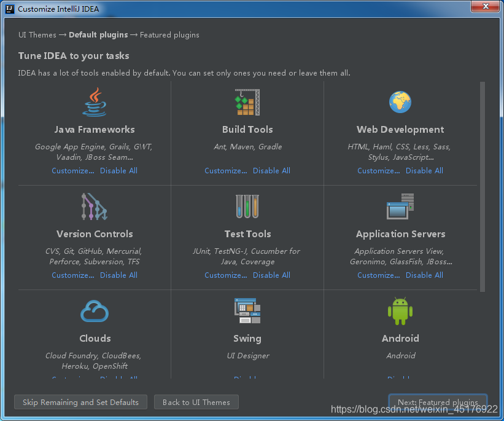Click 'Tune IDEA to your tasks' title
The image size is (504, 421).
(x=74, y=56)
